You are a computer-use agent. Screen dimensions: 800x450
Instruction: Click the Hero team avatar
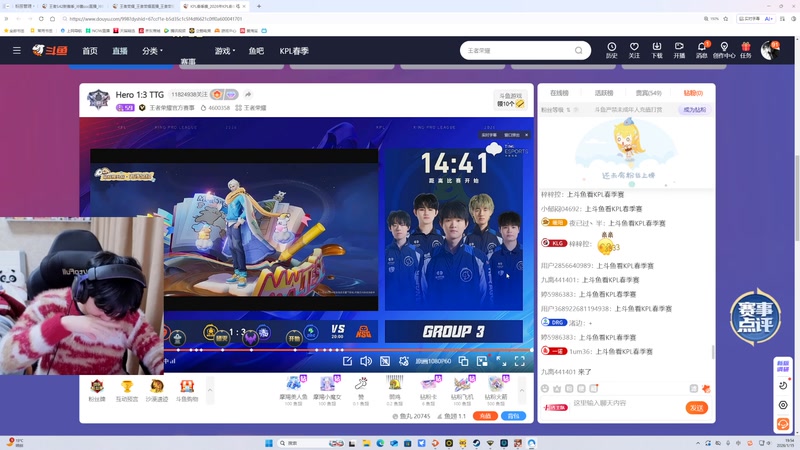click(x=98, y=100)
